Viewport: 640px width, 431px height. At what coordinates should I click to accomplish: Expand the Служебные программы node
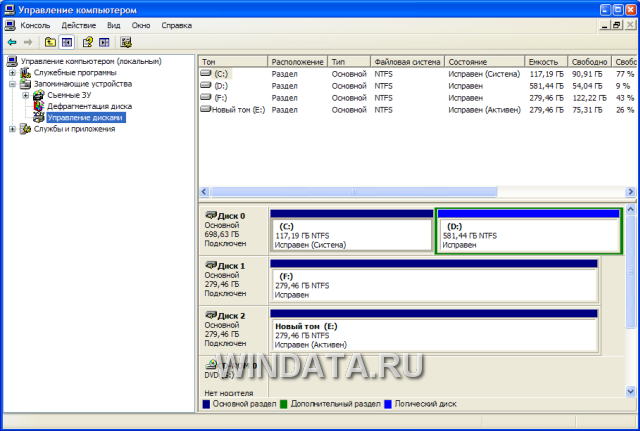pyautogui.click(x=12, y=73)
